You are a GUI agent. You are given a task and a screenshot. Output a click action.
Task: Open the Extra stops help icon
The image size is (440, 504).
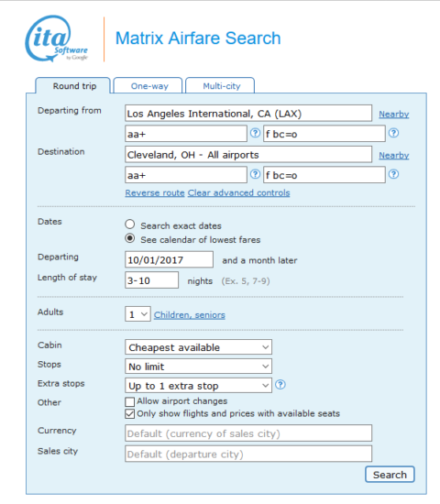[x=280, y=385]
